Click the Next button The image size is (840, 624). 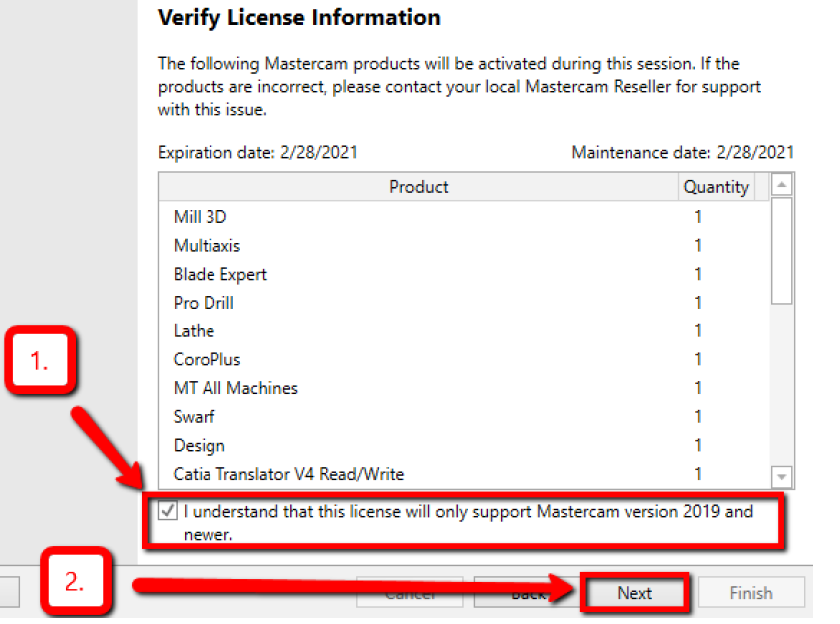[x=634, y=593]
